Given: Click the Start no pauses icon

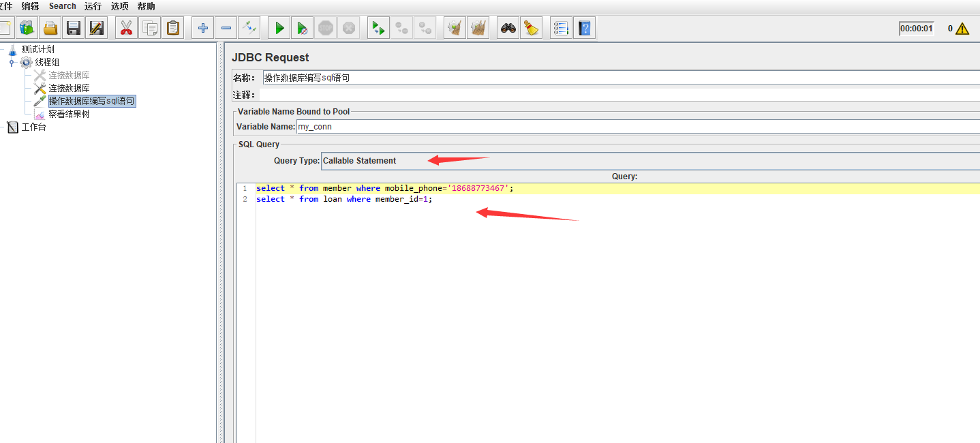Looking at the screenshot, I should (302, 28).
